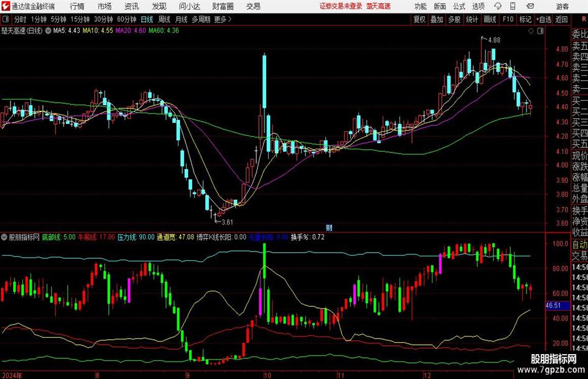
Task: Click the 通道宽: 47.08 indicator value
Action: [x=175, y=237]
